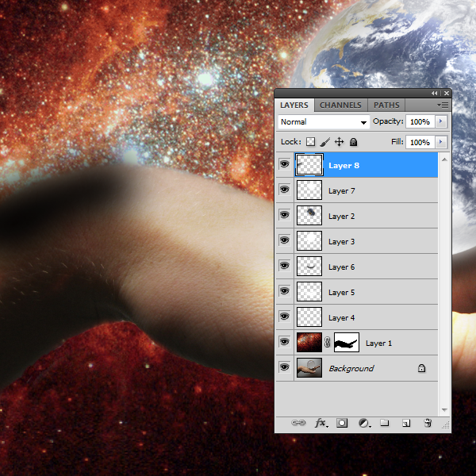
Task: Click the Layer 8 name
Action: (x=344, y=166)
